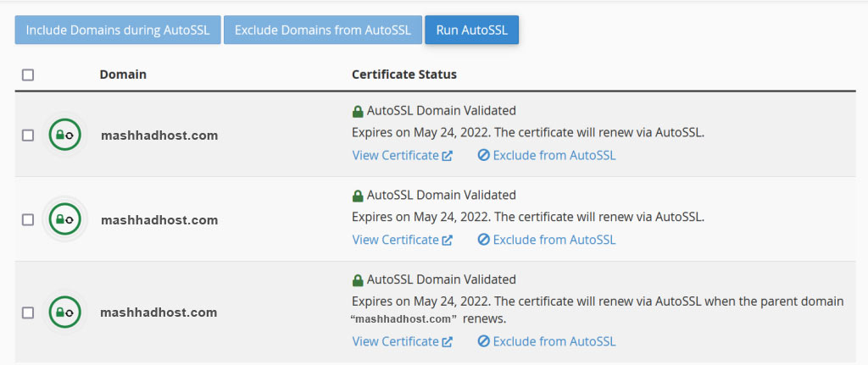The height and width of the screenshot is (365, 868).
Task: Click the padlock icon in second row's validated status
Action: click(x=358, y=196)
